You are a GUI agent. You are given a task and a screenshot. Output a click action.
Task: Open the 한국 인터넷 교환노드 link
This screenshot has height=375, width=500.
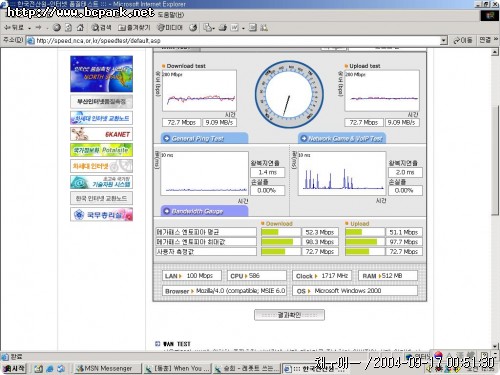pyautogui.click(x=101, y=198)
